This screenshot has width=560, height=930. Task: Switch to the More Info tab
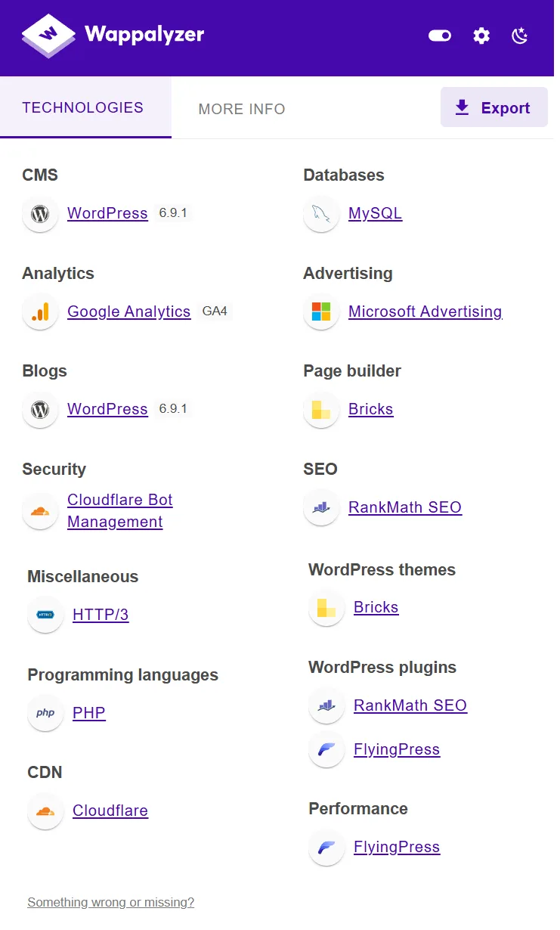click(242, 109)
